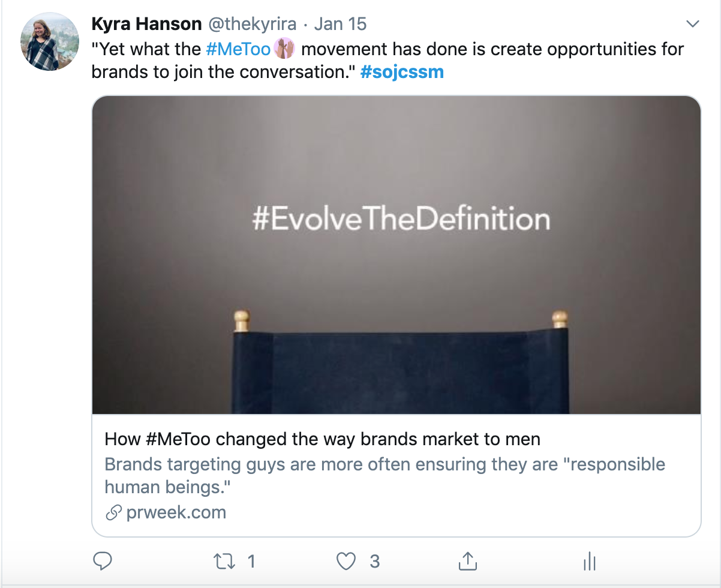
Task: Open Kyra Hanson's profile picture
Action: coord(50,41)
